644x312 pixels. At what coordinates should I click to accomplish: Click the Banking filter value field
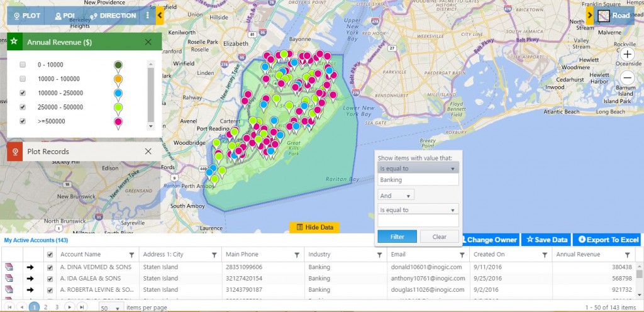click(x=418, y=180)
